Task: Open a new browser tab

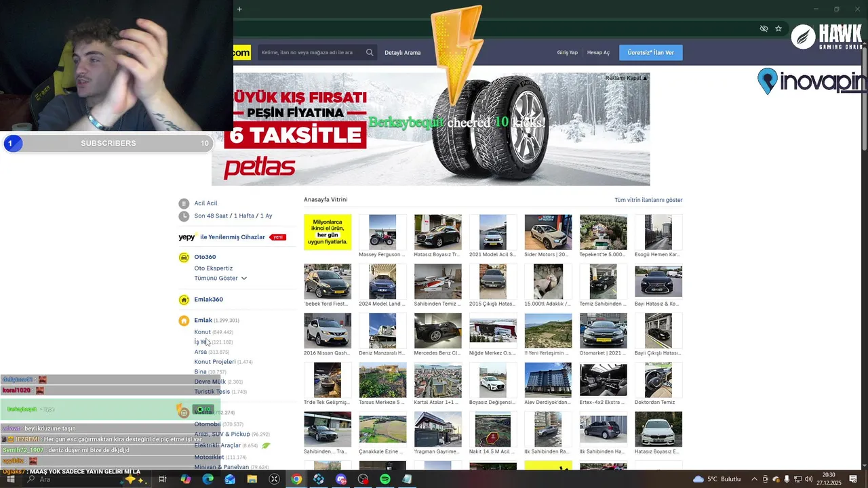Action: coord(239,9)
